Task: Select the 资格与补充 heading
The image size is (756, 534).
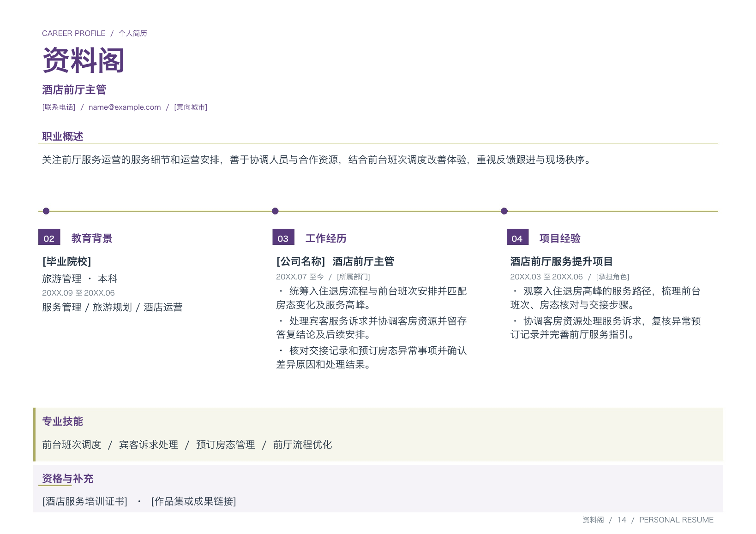Action: coord(68,479)
